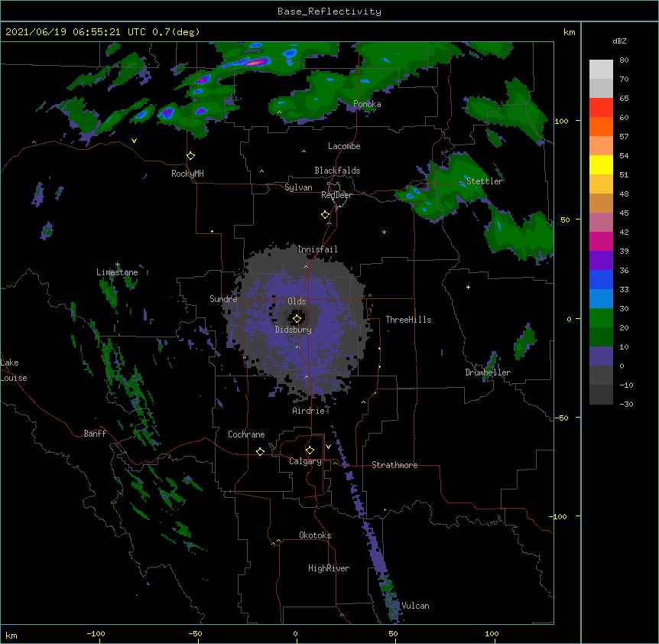The image size is (659, 644).
Task: Click the yellow diamond marker above Calgary label
Action: pos(310,450)
